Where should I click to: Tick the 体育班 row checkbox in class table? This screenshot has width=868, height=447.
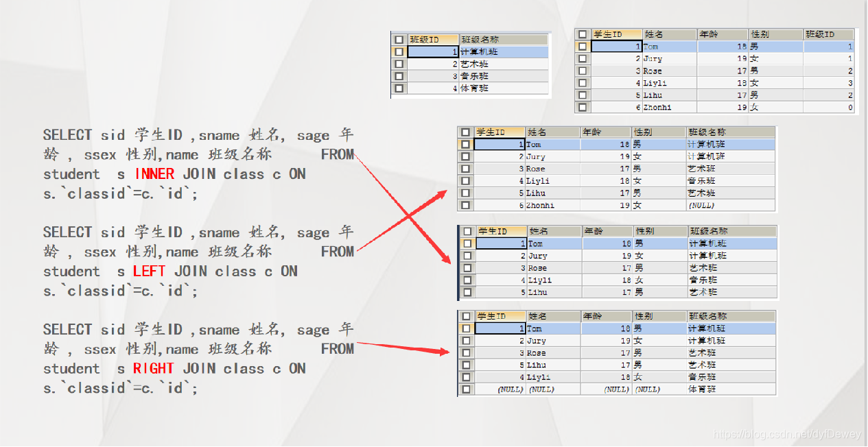pyautogui.click(x=399, y=88)
